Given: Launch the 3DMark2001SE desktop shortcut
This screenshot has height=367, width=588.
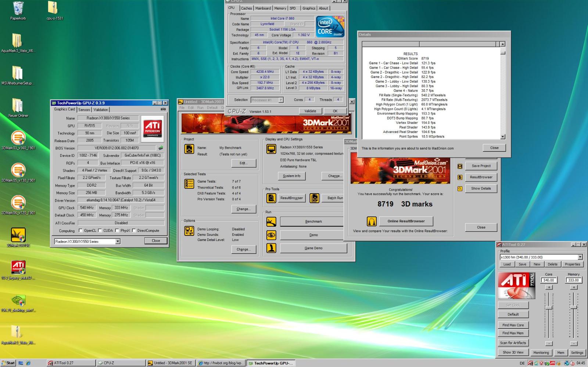Looking at the screenshot, I should (18, 235).
